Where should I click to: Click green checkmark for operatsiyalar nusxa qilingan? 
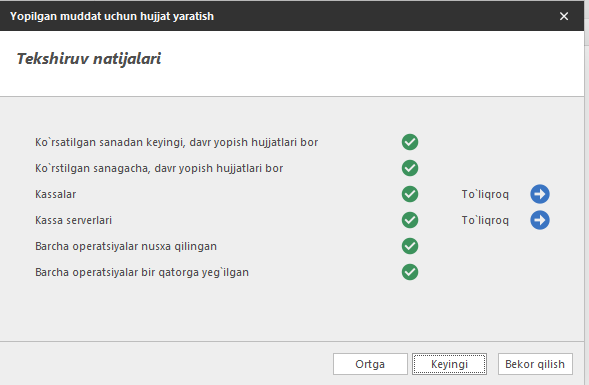(410, 246)
